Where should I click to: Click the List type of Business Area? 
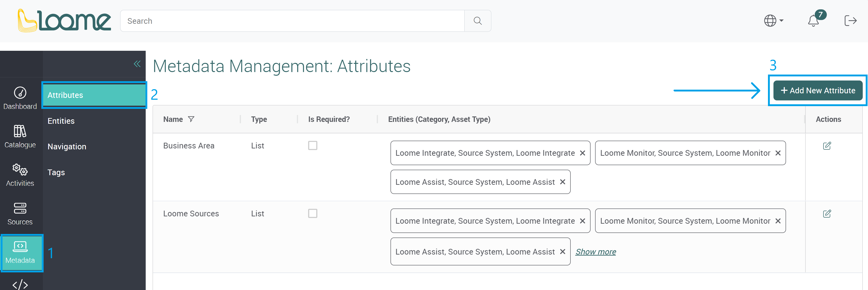257,145
